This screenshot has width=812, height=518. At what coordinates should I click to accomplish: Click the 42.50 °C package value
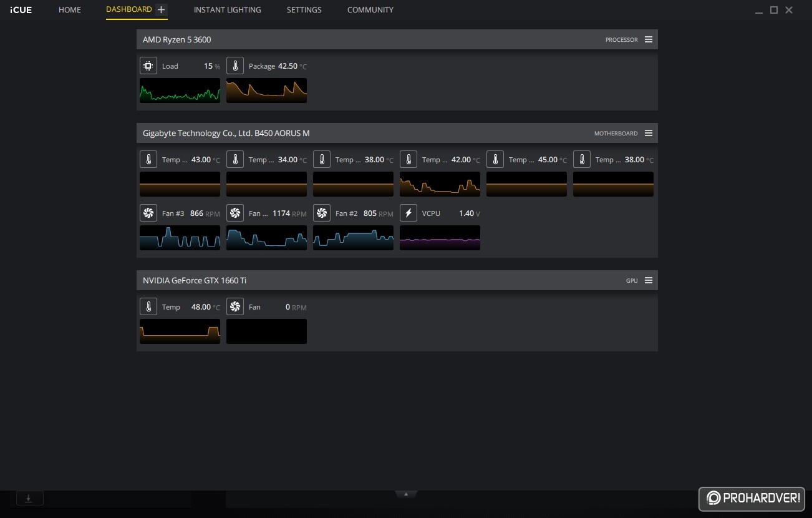click(292, 66)
